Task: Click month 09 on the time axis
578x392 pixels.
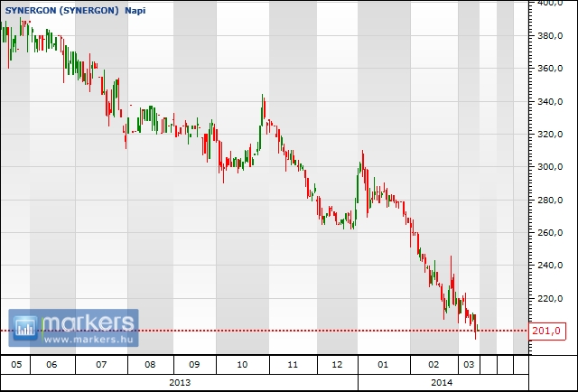Action: pyautogui.click(x=194, y=365)
